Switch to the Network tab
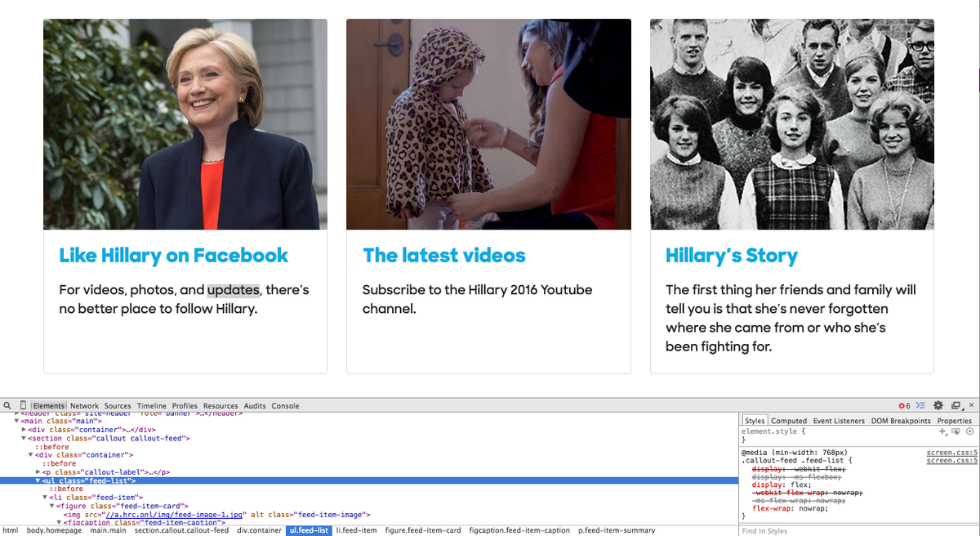The image size is (980, 536). pyautogui.click(x=84, y=406)
